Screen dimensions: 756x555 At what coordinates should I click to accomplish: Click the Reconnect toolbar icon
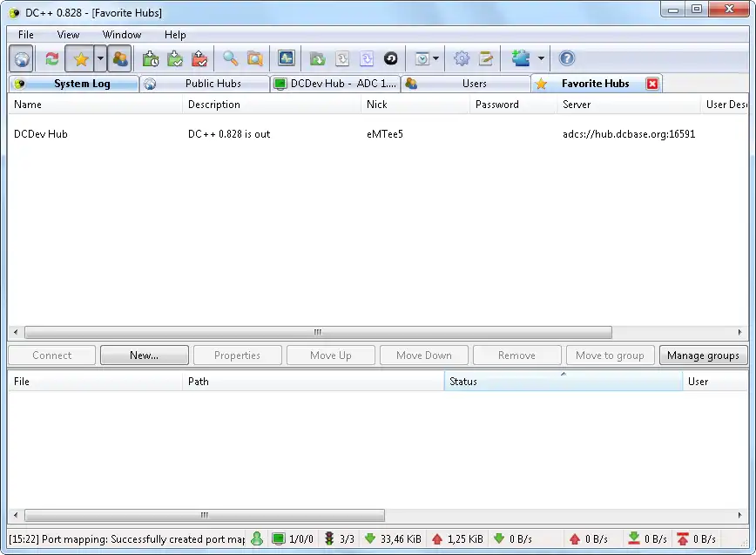[x=51, y=59]
